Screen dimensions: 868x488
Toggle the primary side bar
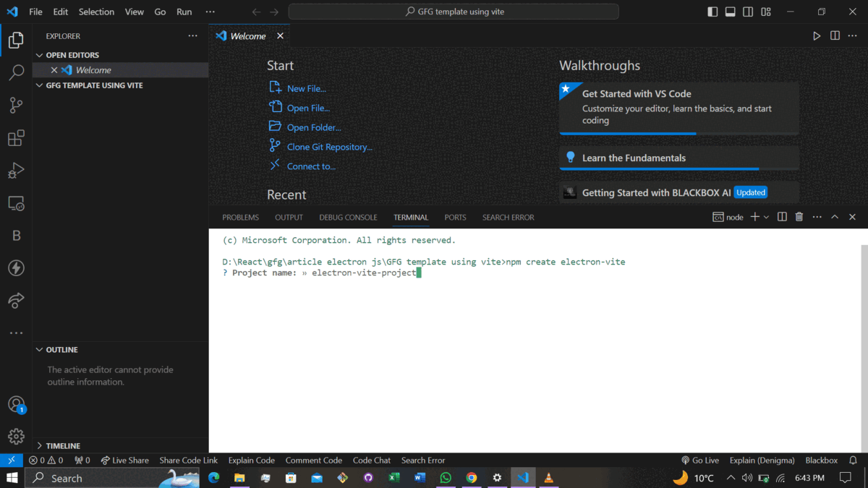(712, 12)
